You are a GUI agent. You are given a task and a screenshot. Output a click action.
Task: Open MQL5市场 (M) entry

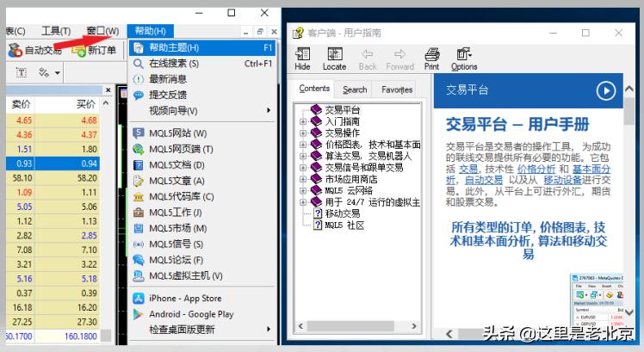202,228
